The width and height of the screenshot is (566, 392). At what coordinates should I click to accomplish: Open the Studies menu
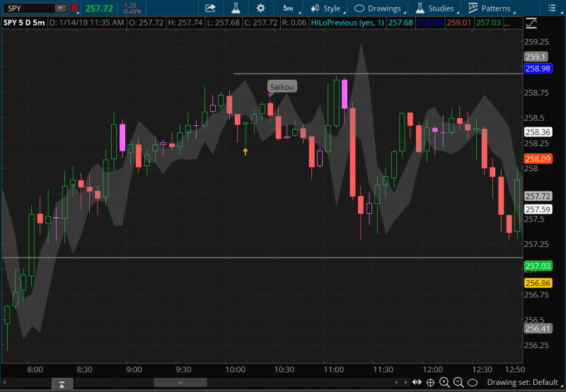436,8
